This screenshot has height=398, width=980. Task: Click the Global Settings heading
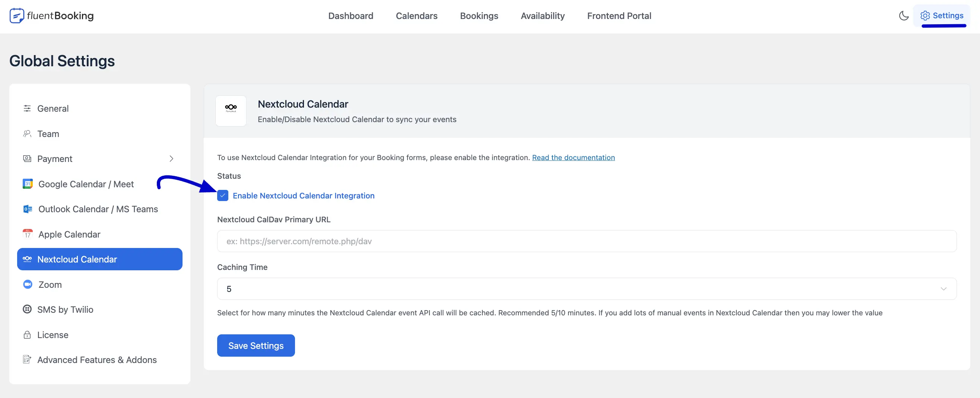pos(62,61)
